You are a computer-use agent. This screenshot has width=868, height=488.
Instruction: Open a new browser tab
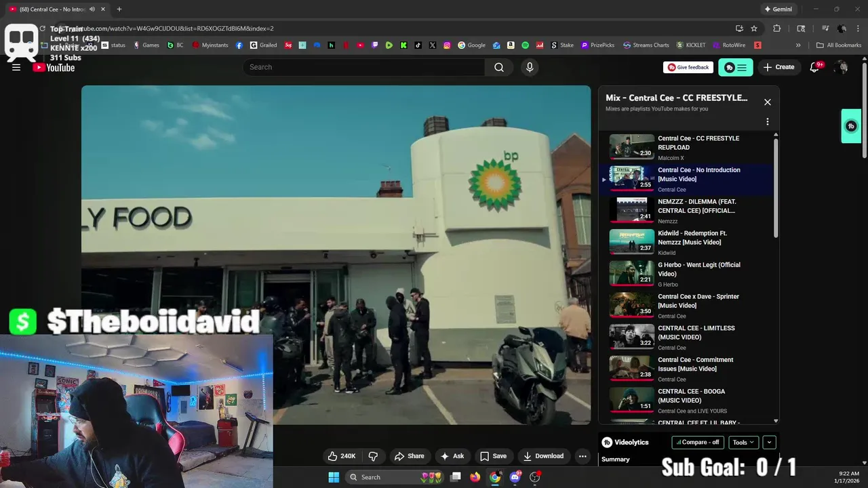[x=119, y=9]
